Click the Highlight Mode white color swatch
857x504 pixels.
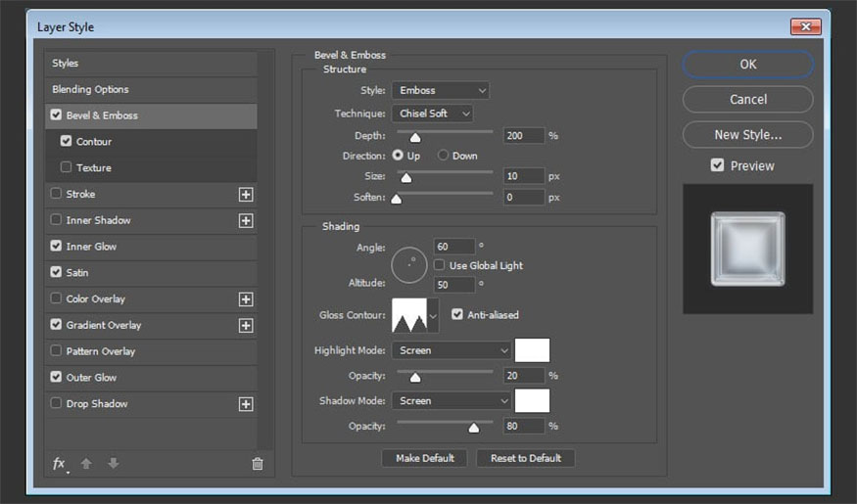pyautogui.click(x=532, y=350)
